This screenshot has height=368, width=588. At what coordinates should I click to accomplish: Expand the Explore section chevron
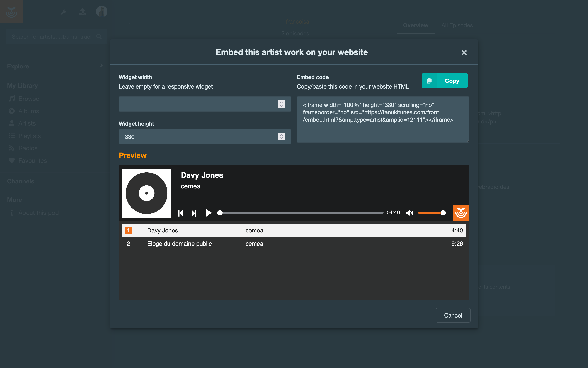(101, 65)
